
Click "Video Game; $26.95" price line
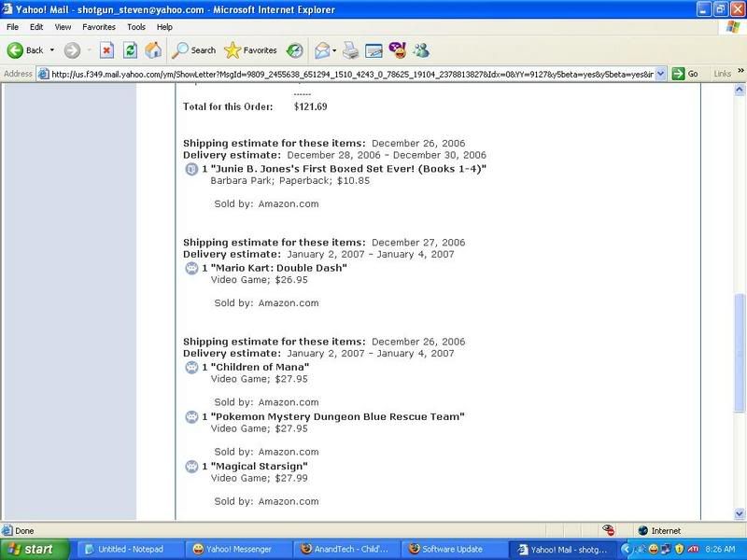tap(260, 279)
